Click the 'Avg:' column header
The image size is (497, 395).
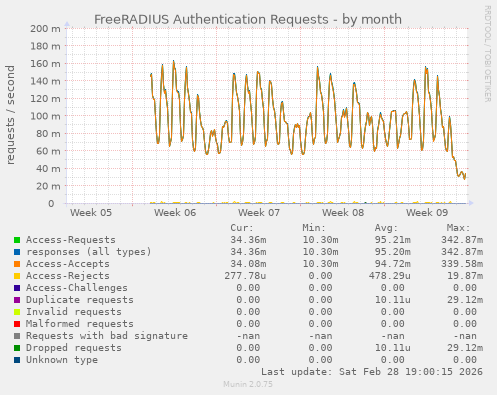386,228
